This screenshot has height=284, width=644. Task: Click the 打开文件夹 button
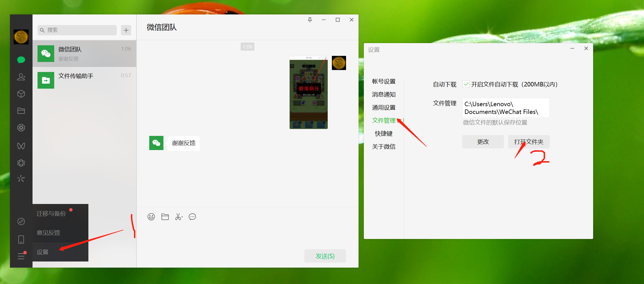[529, 142]
